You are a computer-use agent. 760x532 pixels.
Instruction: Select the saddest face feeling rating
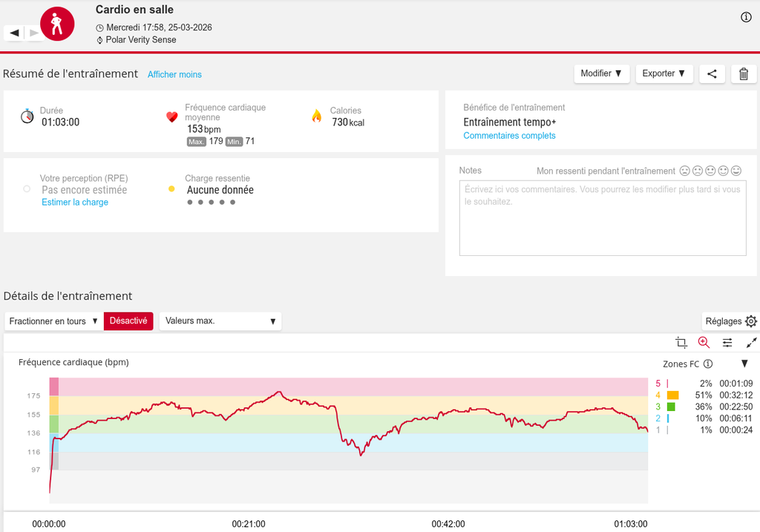(x=685, y=171)
